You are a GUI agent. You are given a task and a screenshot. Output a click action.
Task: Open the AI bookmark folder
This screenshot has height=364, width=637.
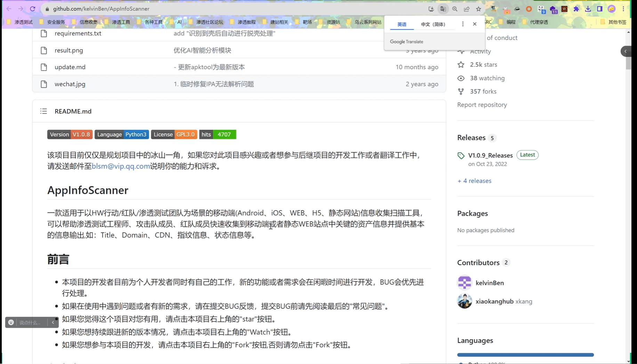[176, 22]
